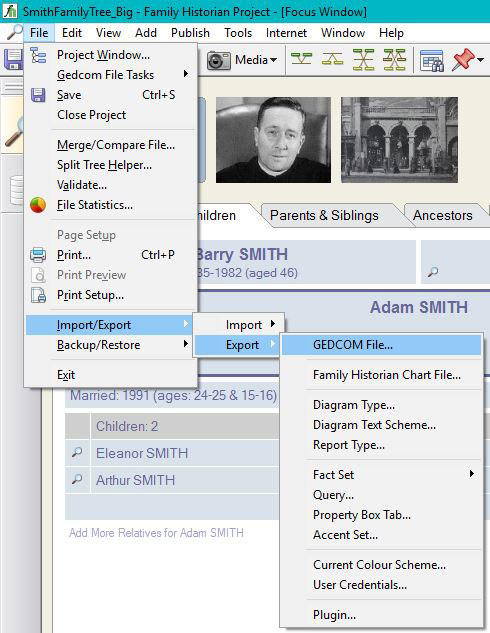Viewport: 490px width, 633px height.
Task: Click Add More Relatives for Adam SMITH
Action: pos(156,533)
